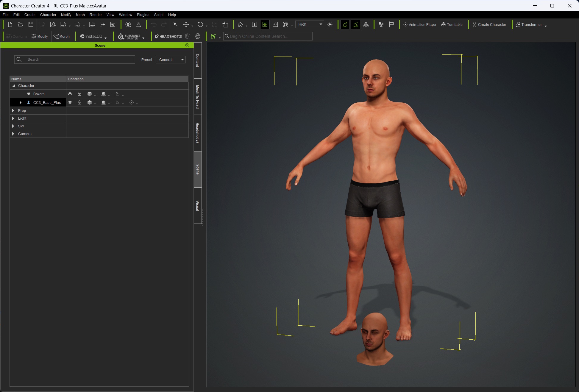Click the Begin Online Content Search field
The height and width of the screenshot is (392, 579).
268,36
